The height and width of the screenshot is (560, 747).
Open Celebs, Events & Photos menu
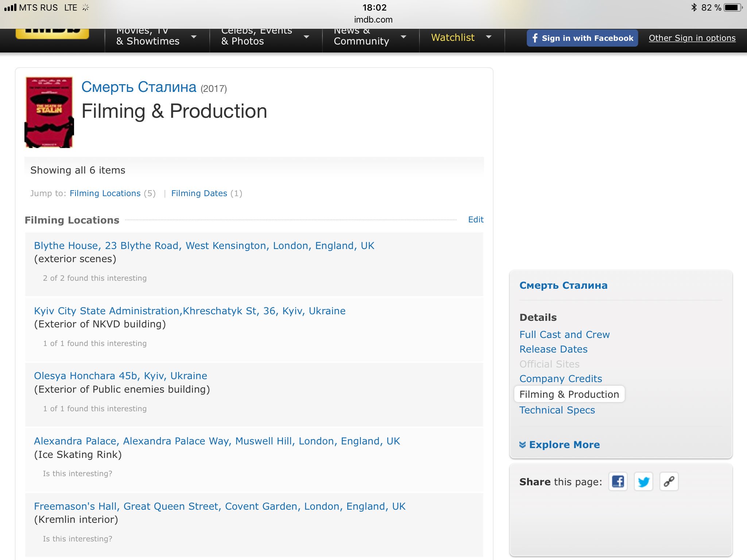pyautogui.click(x=265, y=37)
